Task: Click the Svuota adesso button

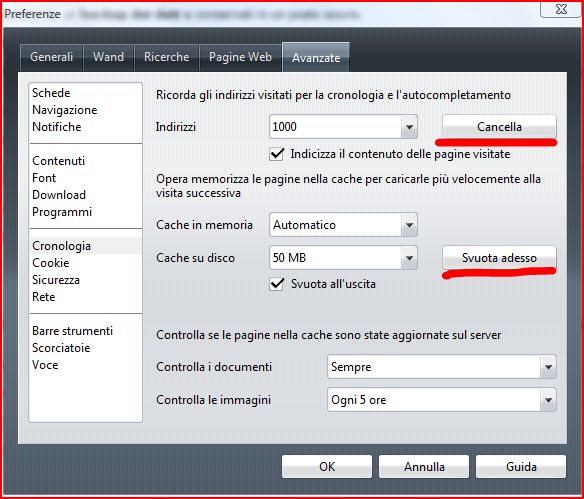Action: coord(499,258)
